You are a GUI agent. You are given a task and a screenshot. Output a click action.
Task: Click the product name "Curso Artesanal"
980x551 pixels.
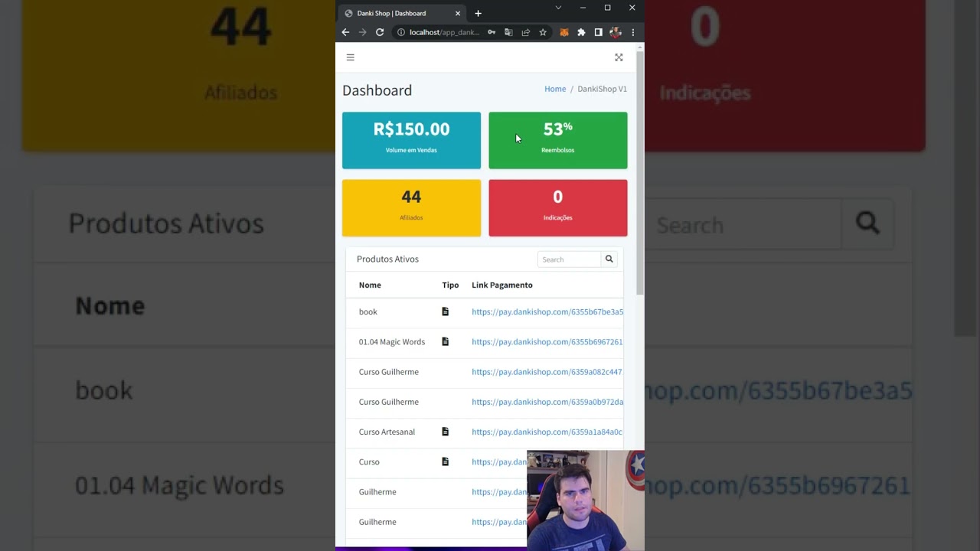(387, 432)
